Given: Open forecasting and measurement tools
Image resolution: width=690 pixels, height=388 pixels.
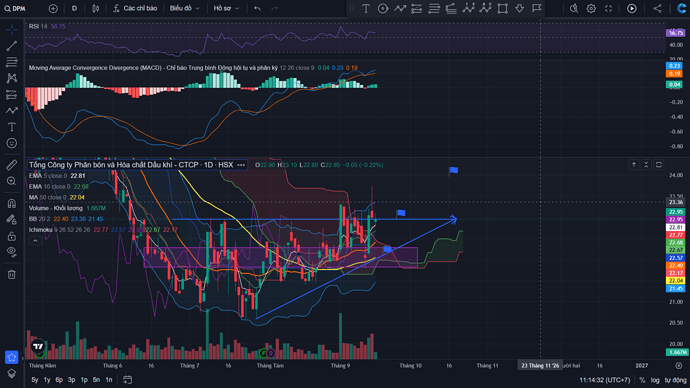Looking at the screenshot, I should pyautogui.click(x=12, y=95).
